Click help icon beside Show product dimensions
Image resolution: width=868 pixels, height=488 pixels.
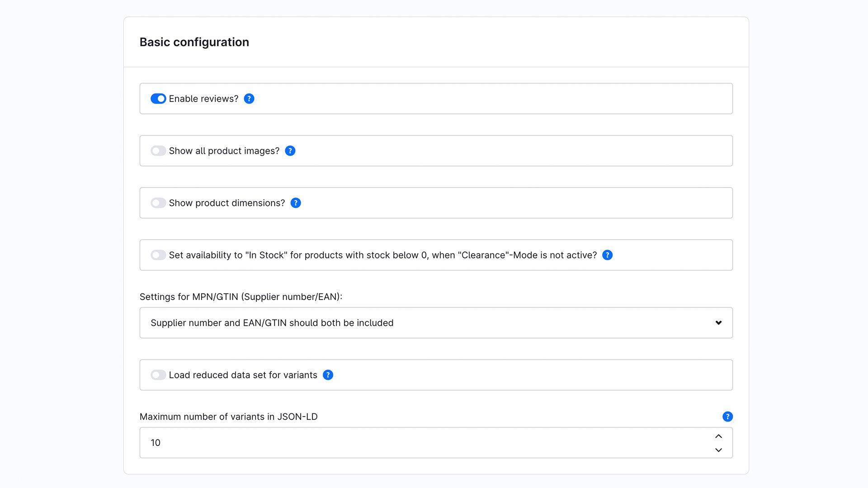point(296,203)
